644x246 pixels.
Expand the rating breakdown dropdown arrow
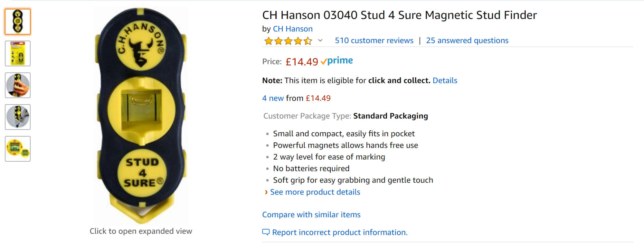coord(320,41)
